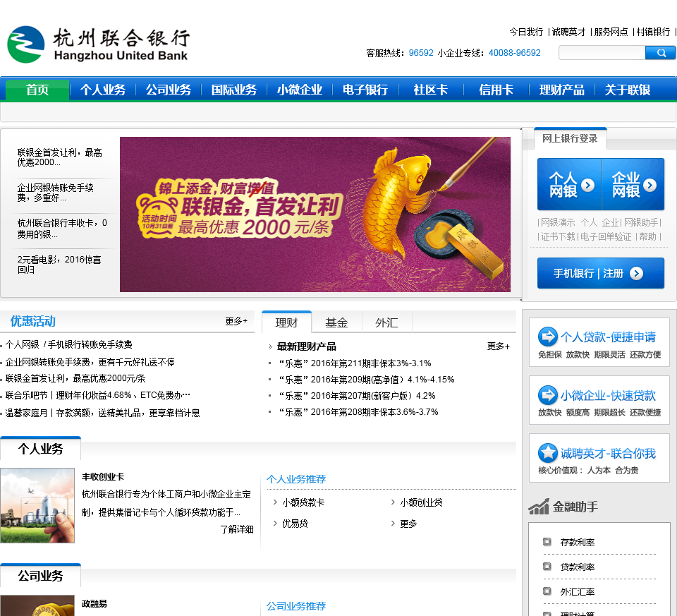677x616 pixels.
Task: Select the 网上银行登录 tab
Action: click(571, 139)
